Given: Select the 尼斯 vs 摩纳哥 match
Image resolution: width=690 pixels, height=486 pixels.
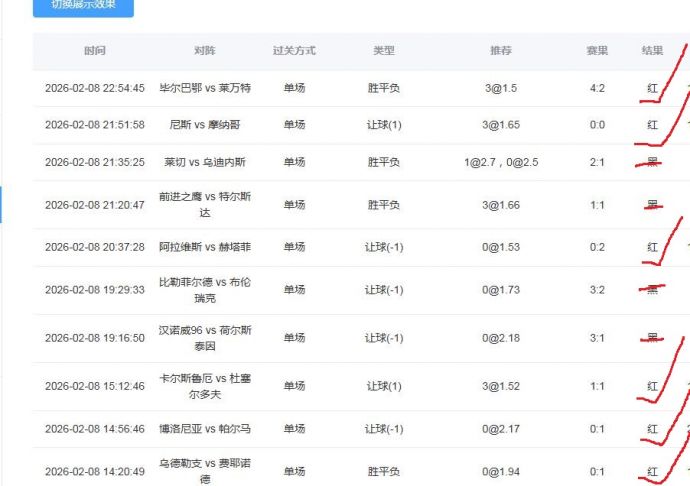Looking at the screenshot, I should click(205, 125).
